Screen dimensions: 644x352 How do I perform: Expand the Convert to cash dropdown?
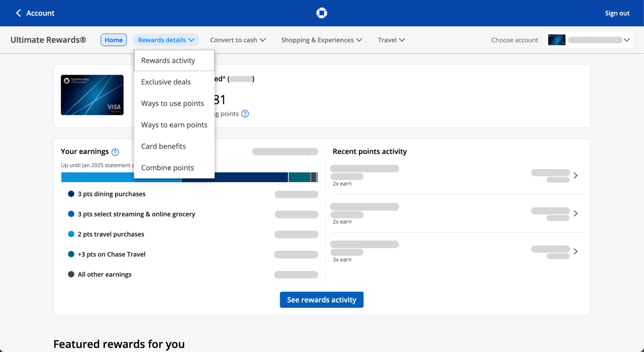click(x=237, y=40)
